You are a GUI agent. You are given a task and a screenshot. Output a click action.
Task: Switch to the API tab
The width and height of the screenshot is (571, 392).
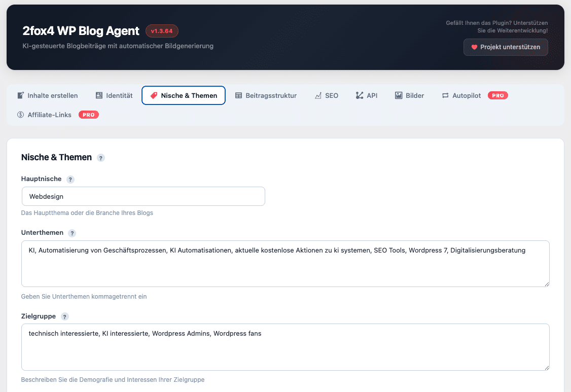pos(366,95)
